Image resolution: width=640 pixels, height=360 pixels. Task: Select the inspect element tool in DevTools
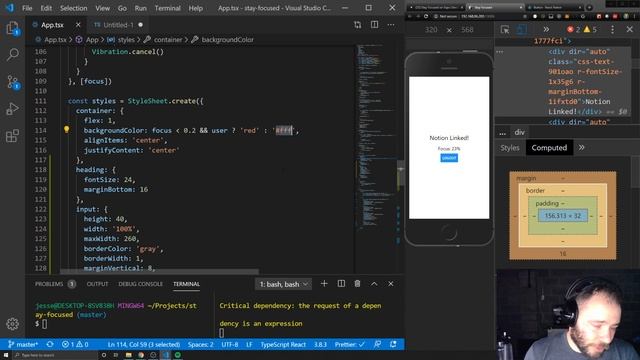(x=505, y=30)
